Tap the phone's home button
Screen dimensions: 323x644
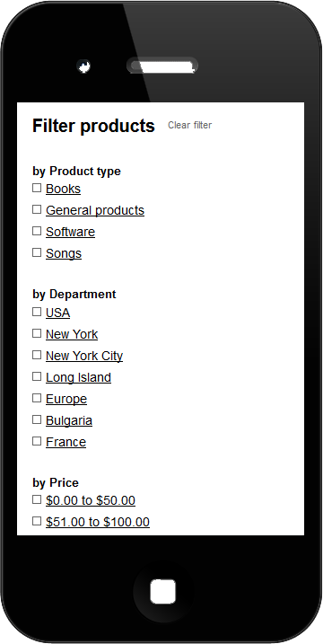pyautogui.click(x=162, y=591)
